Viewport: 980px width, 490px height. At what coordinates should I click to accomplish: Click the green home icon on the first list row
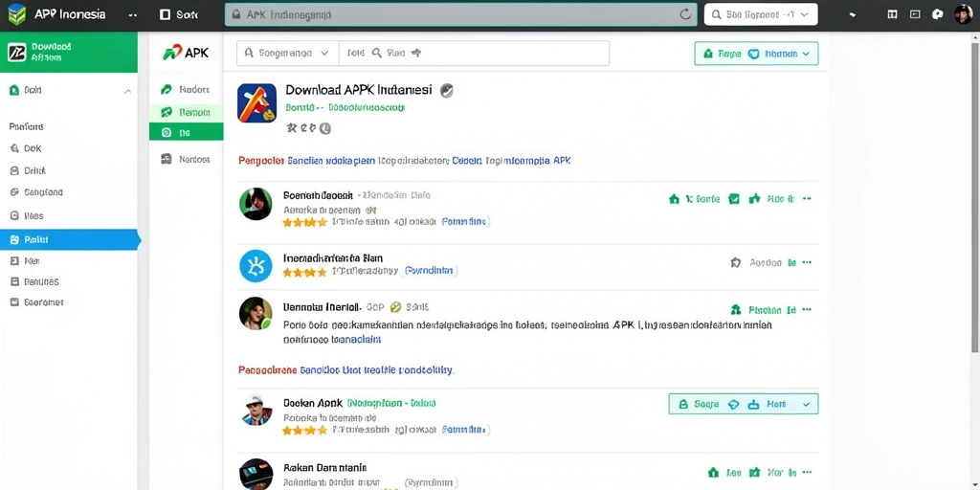[x=674, y=199]
